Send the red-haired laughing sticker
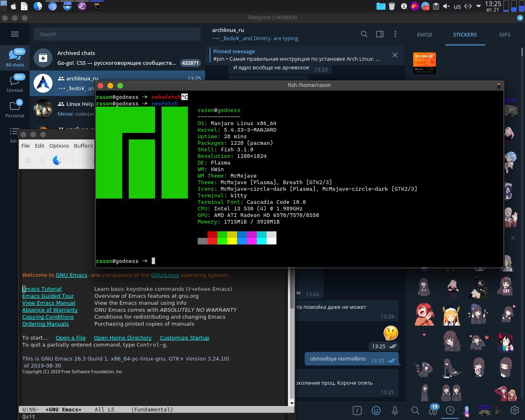The width and height of the screenshot is (525, 420). pos(424,314)
